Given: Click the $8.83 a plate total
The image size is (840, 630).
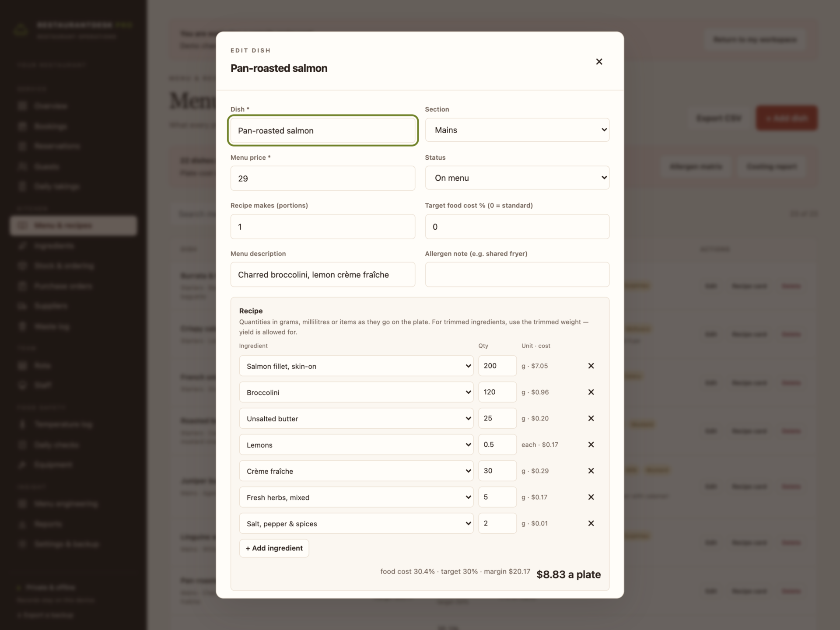Looking at the screenshot, I should (x=568, y=574).
